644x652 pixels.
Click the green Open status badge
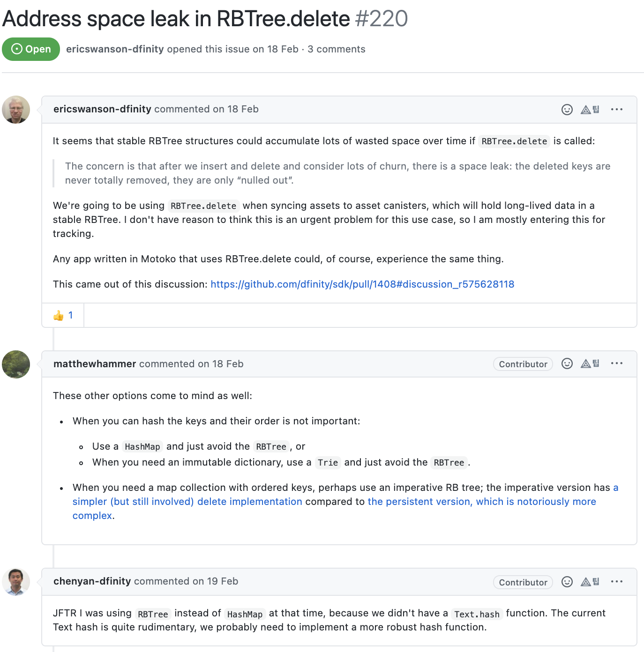point(31,49)
